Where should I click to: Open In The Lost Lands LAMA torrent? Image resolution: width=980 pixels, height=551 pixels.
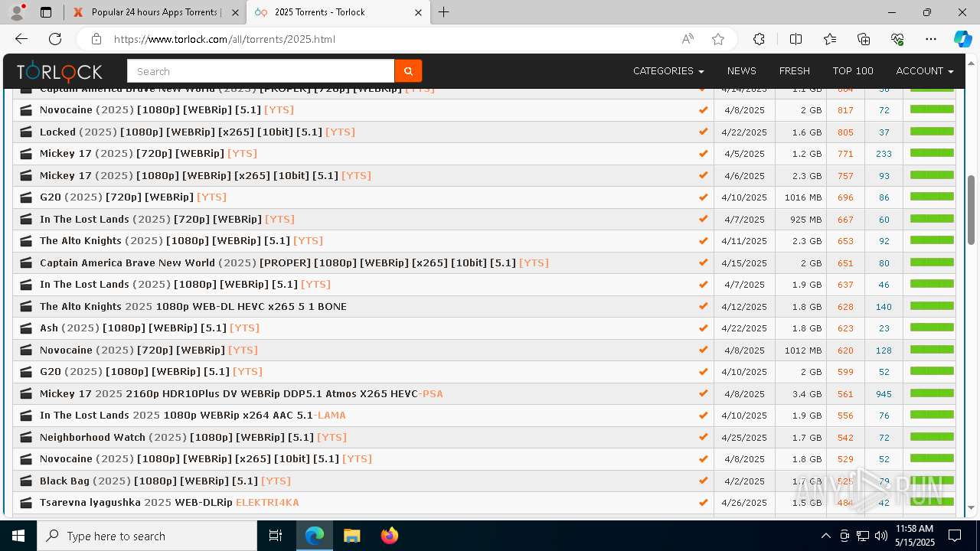pos(193,416)
